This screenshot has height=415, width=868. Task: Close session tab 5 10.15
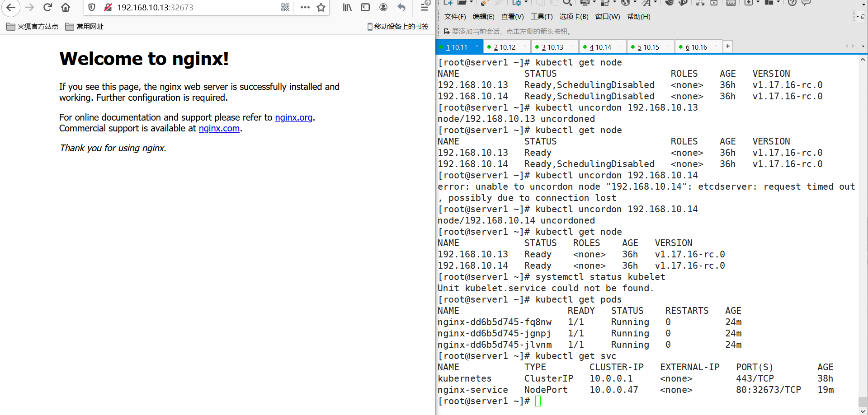[668, 46]
